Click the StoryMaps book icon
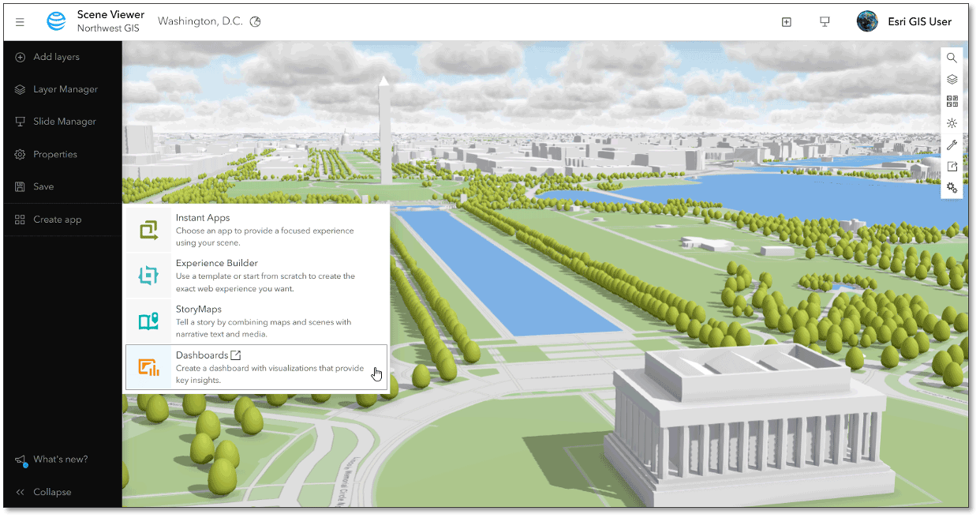 coord(148,321)
